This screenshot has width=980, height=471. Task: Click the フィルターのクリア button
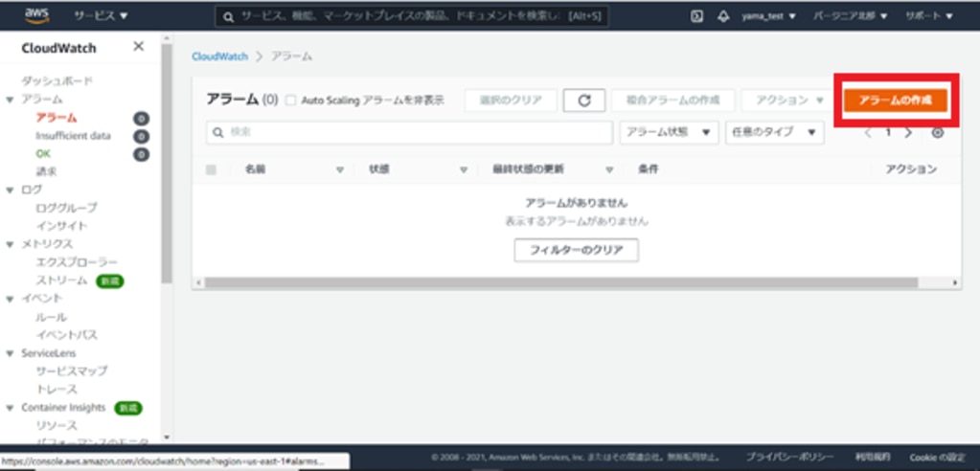576,250
